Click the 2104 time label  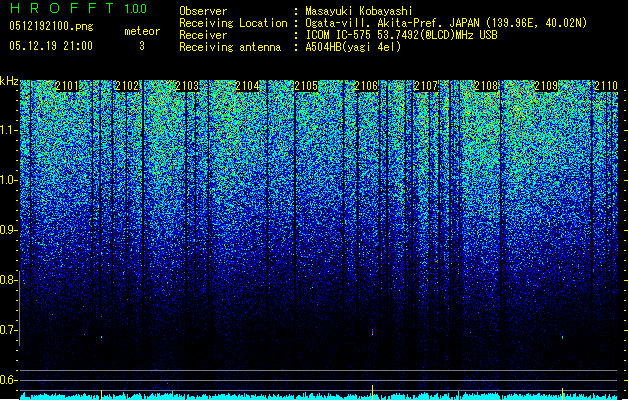pyautogui.click(x=247, y=86)
